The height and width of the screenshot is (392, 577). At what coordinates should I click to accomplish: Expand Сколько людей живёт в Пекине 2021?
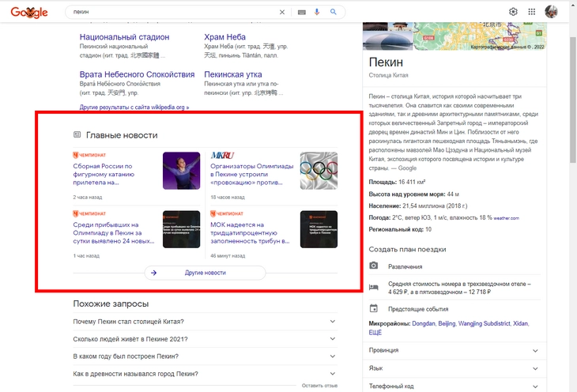205,339
